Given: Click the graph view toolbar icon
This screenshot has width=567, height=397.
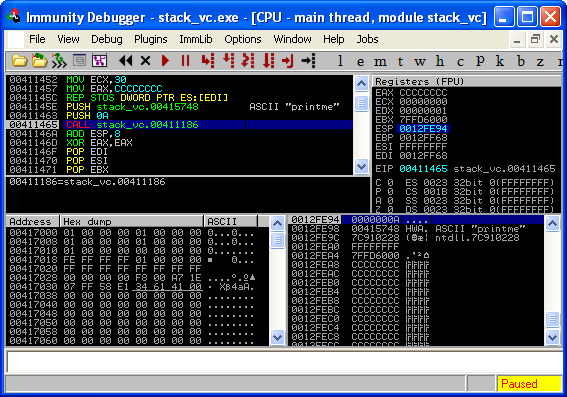Looking at the screenshot, I should point(99,60).
